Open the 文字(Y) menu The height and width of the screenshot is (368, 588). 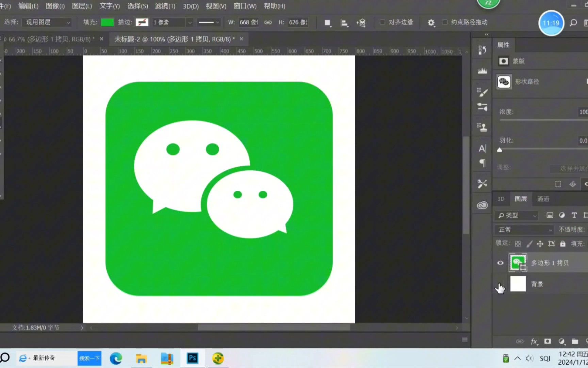coord(110,6)
